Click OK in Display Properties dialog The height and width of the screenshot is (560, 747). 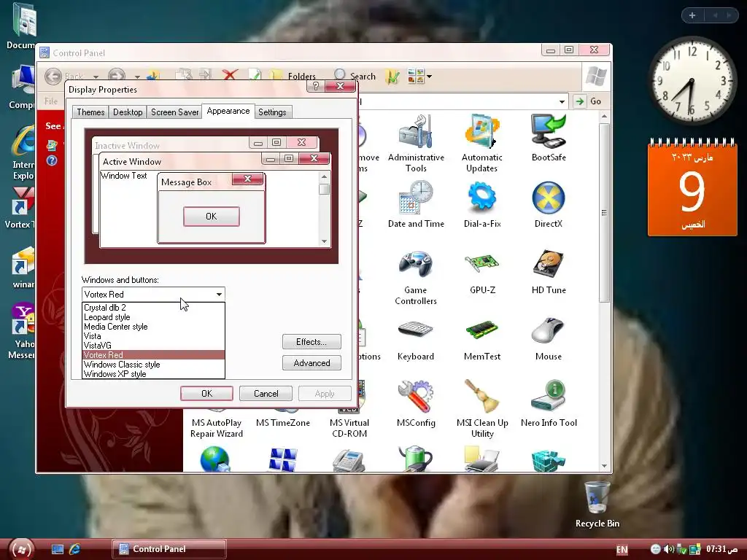tap(206, 393)
